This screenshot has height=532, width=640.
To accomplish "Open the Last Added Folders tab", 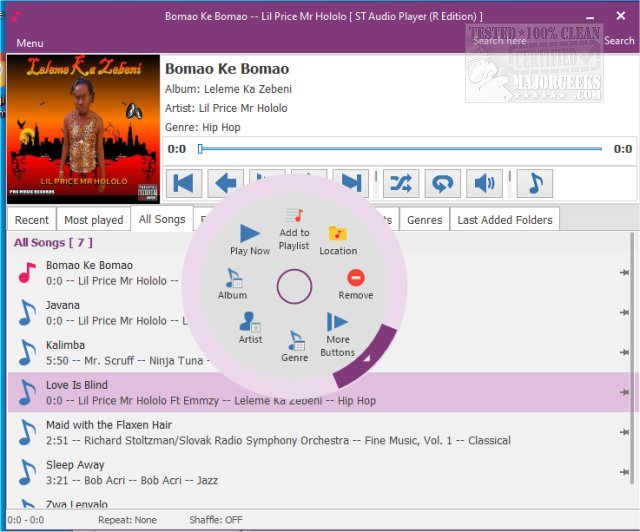I will tap(505, 220).
